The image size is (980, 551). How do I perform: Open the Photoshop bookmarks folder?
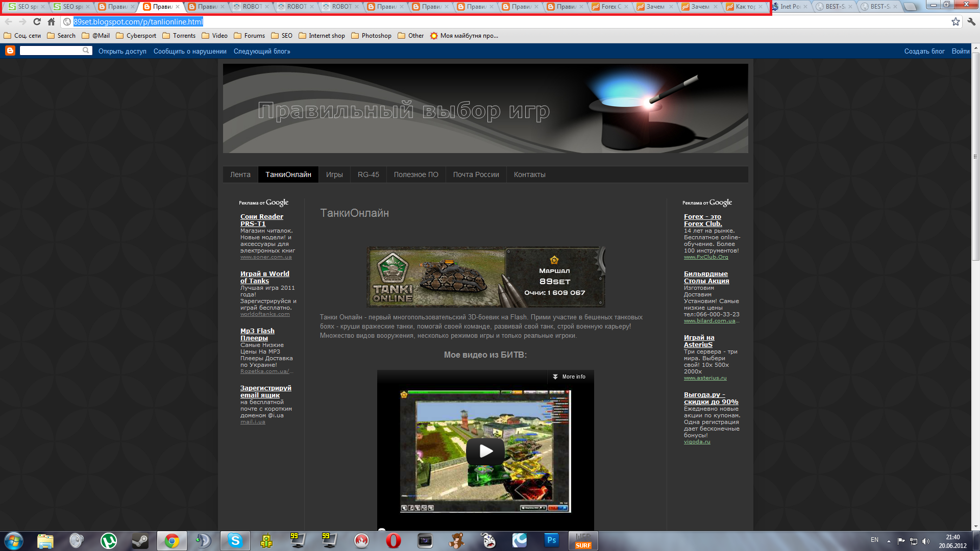(x=371, y=36)
